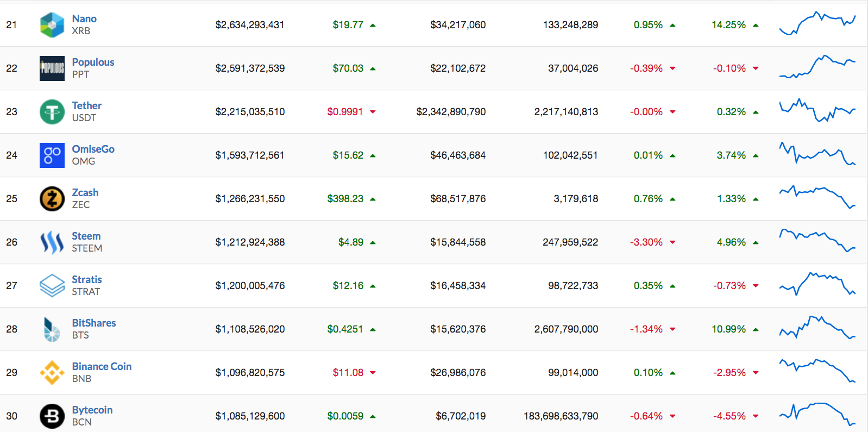Image resolution: width=868 pixels, height=432 pixels.
Task: Open the Nano 7-day sparkline chart
Action: pyautogui.click(x=817, y=24)
